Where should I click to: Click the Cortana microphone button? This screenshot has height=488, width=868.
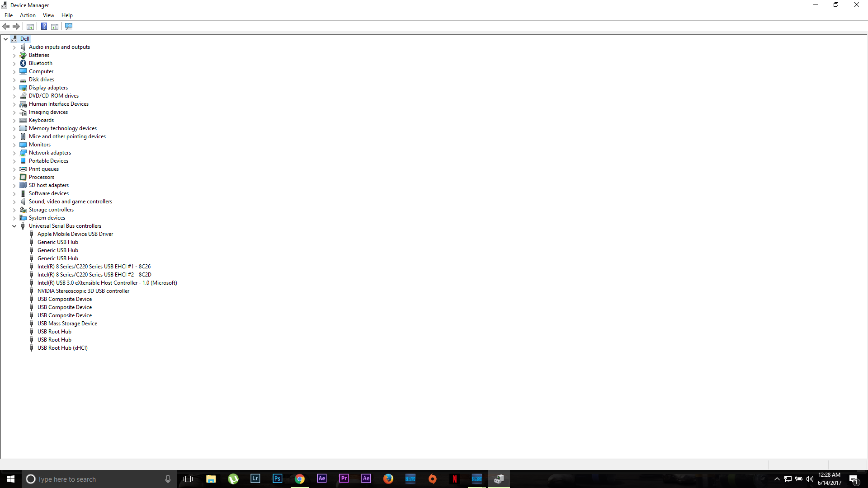168,479
